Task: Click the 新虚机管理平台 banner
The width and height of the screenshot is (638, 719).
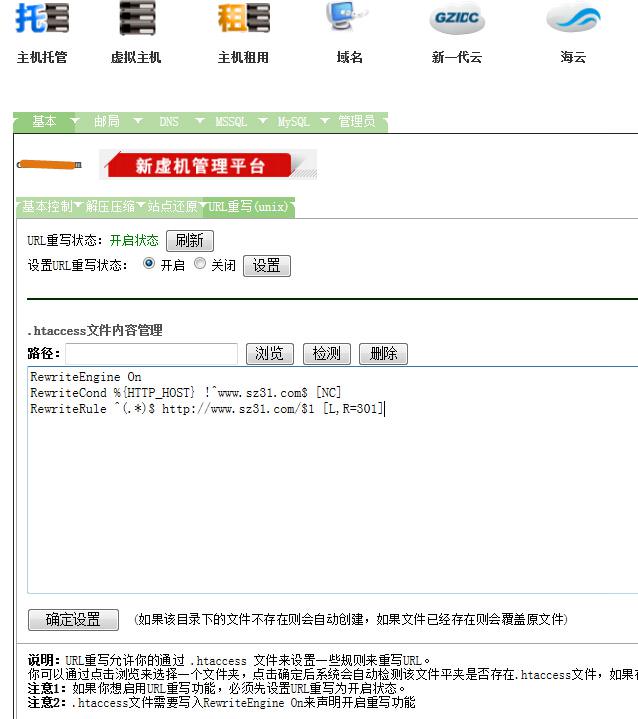Action: pyautogui.click(x=208, y=165)
